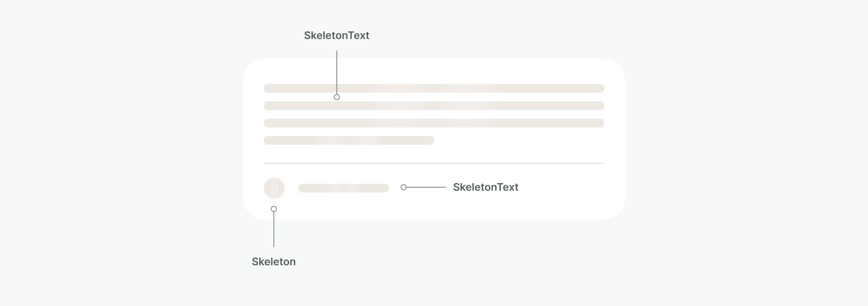This screenshot has height=306, width=868.
Task: Click the annotation dot beside the short name bar
Action: click(404, 187)
